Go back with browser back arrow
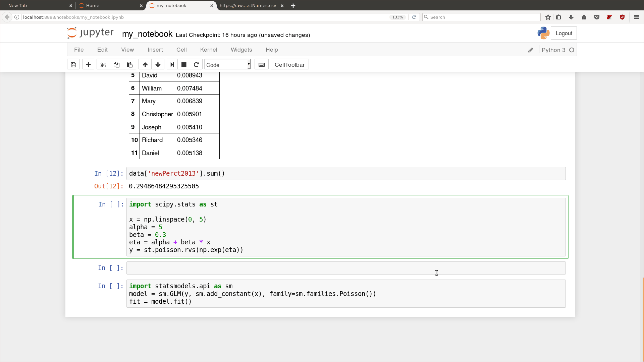This screenshot has height=362, width=644. 7,17
